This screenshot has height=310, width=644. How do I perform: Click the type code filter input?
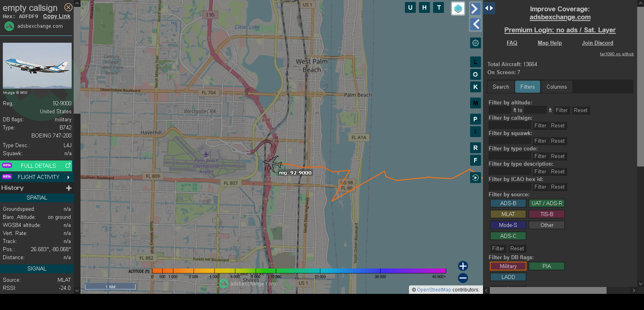510,156
